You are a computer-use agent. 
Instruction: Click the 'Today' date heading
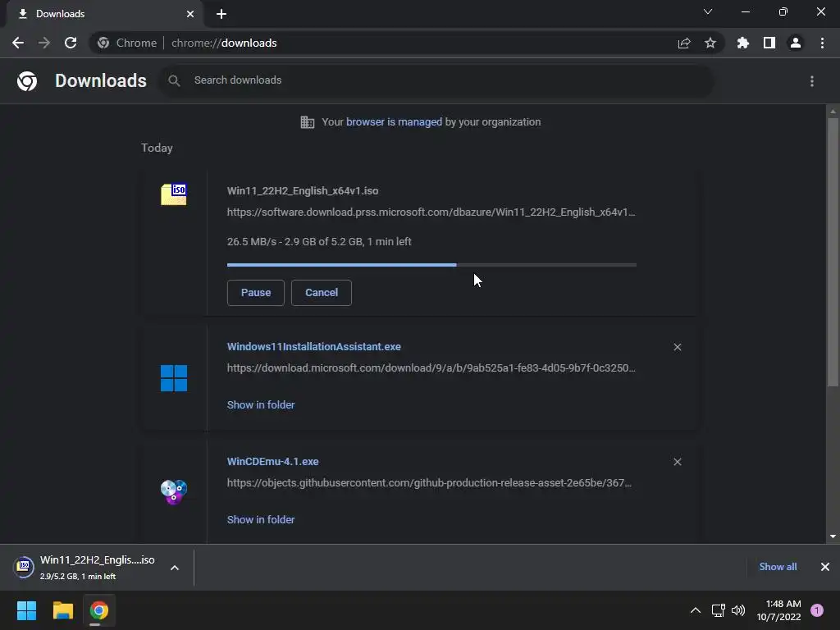157,148
